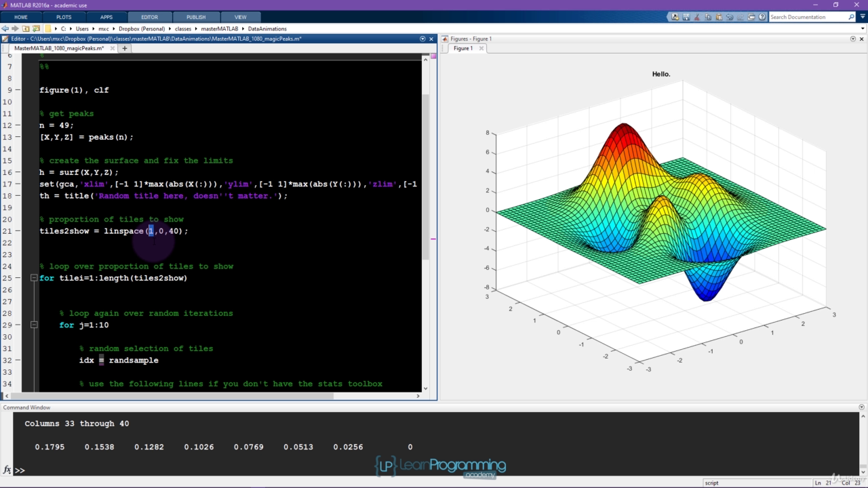Click the 'figure(1), clf' code line

click(x=74, y=90)
